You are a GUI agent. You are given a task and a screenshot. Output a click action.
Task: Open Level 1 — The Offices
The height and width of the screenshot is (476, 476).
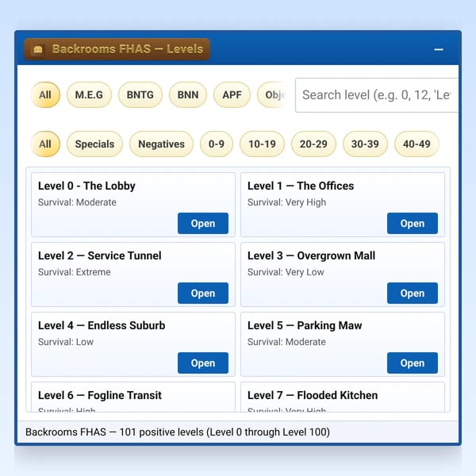click(x=413, y=224)
